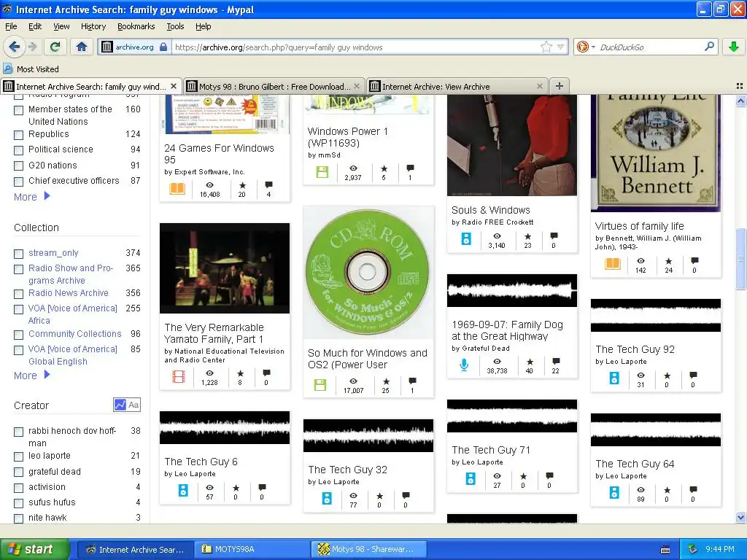747x560 pixels.
Task: Check the leo laporte creator filter
Action: click(x=18, y=456)
